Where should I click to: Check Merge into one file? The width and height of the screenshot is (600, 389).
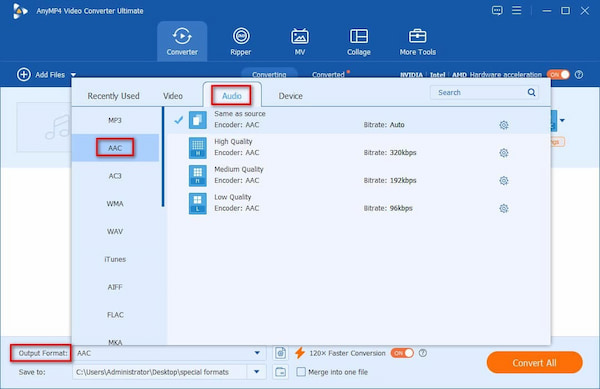point(301,372)
